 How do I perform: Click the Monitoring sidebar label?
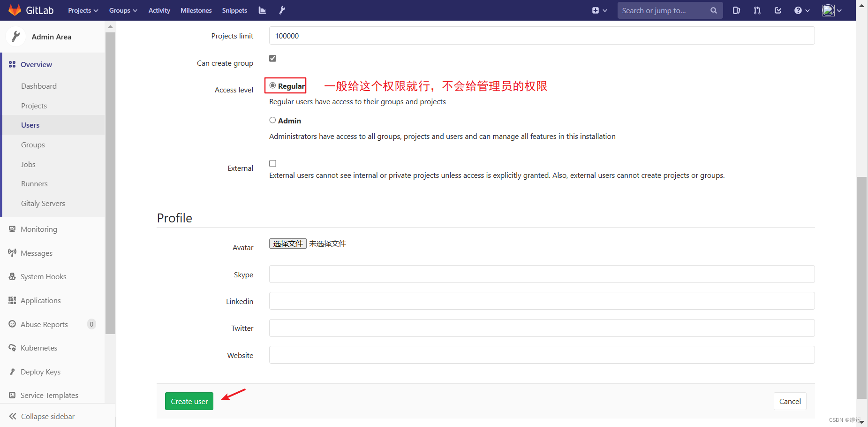point(39,229)
